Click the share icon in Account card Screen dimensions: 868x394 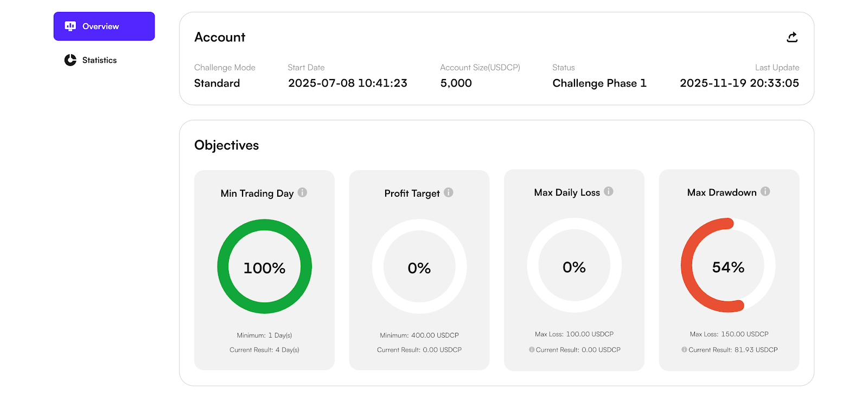coord(792,37)
